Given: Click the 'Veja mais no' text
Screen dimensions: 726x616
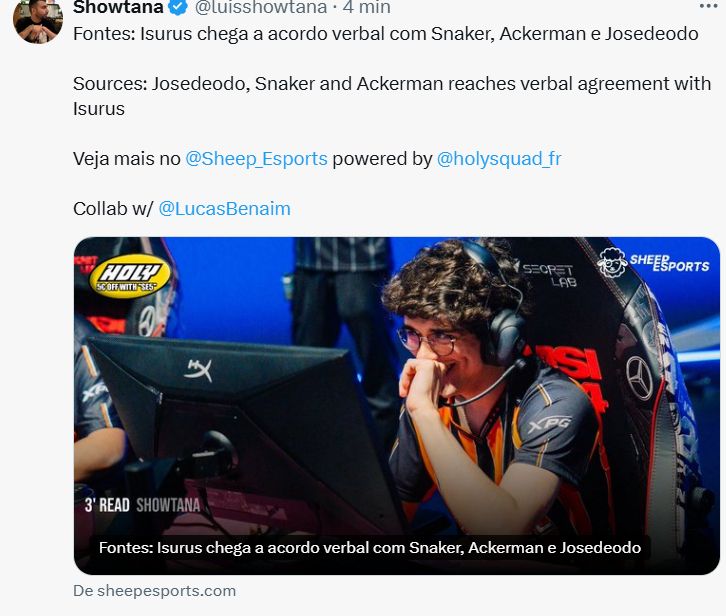Looking at the screenshot, I should pyautogui.click(x=126, y=159).
